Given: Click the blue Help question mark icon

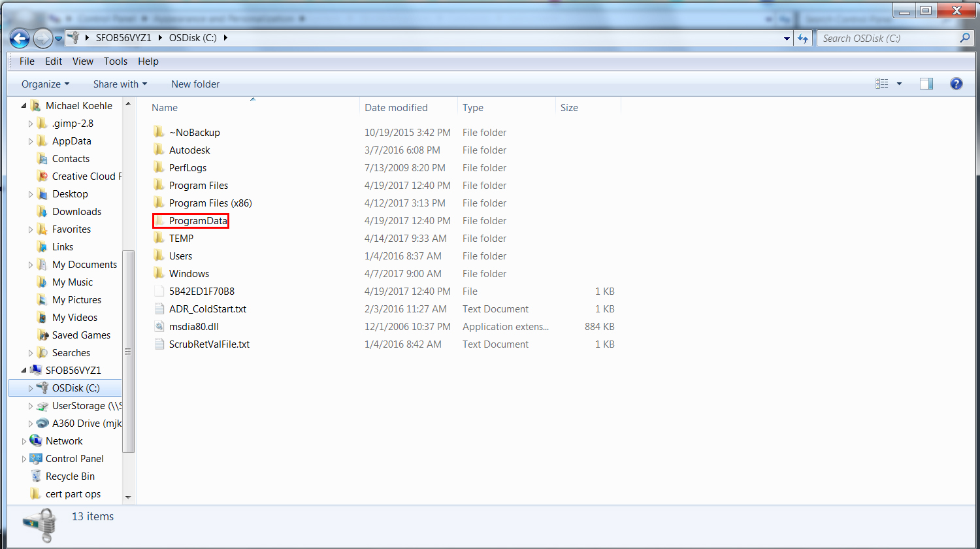Looking at the screenshot, I should (956, 84).
